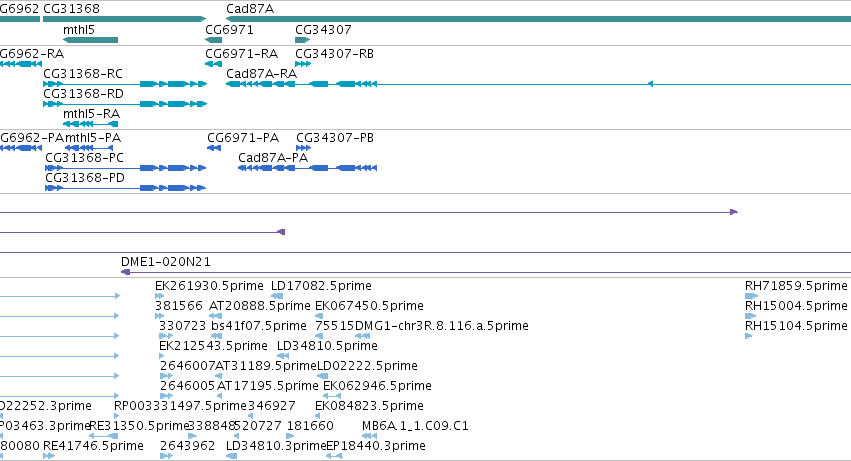Select EST bs41f07.5prime
851x461 pixels.
point(259,326)
